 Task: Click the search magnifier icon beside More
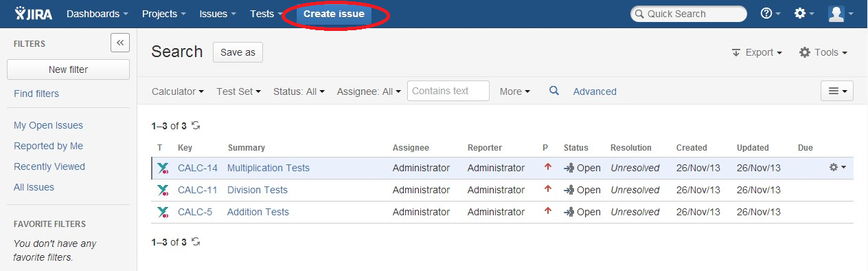553,91
